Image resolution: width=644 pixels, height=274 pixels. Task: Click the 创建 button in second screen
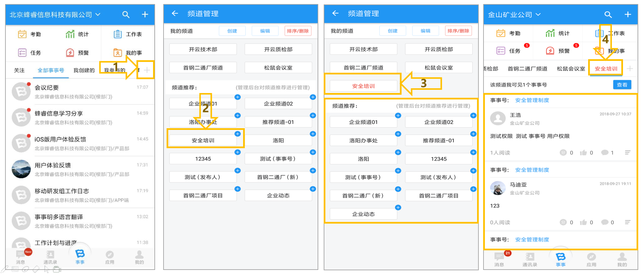(232, 31)
